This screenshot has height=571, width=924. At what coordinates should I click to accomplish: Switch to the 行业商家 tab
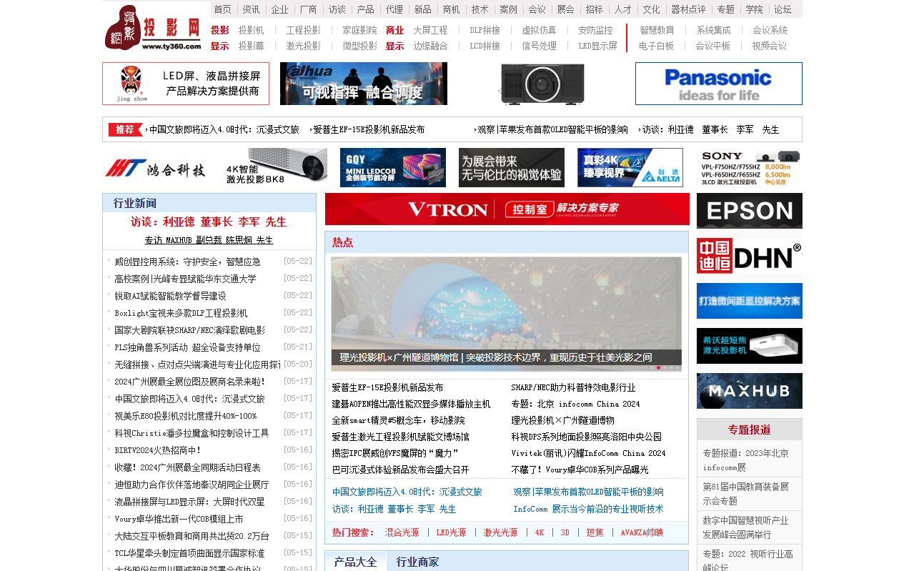click(x=418, y=562)
